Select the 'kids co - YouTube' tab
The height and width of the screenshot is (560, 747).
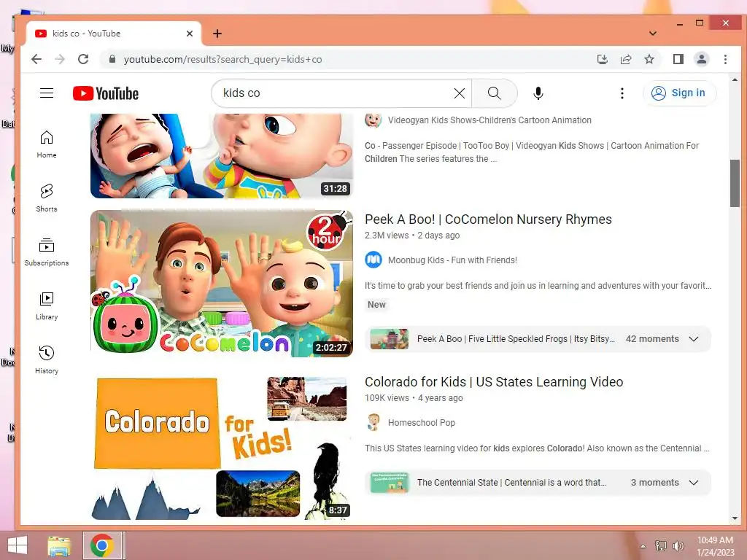click(113, 34)
